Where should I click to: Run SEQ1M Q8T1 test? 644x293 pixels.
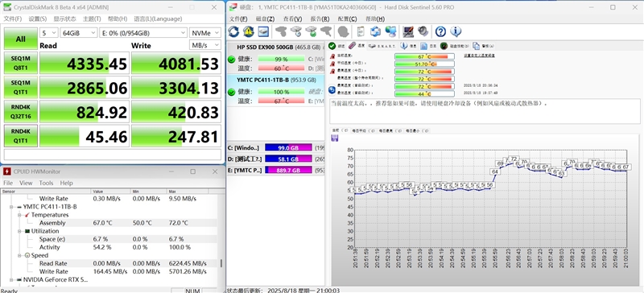click(21, 64)
